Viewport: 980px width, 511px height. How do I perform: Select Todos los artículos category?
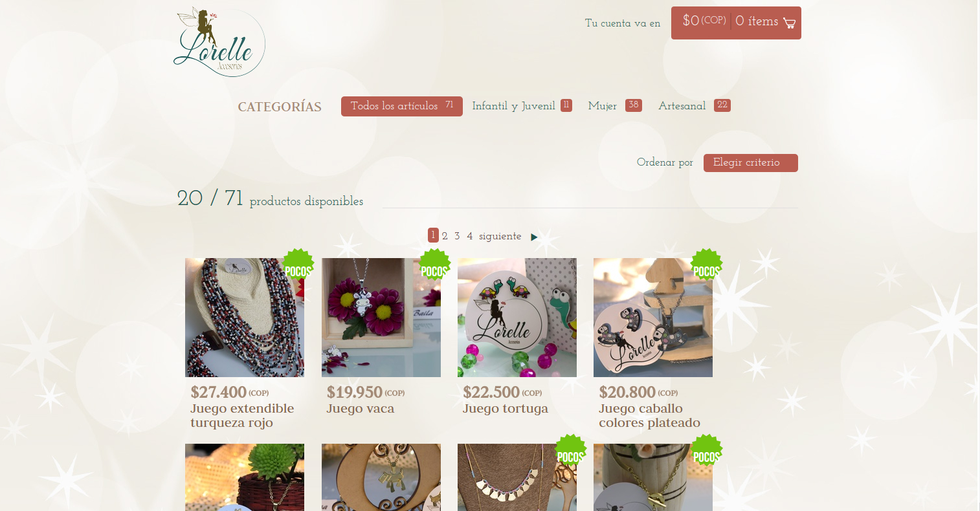click(x=402, y=106)
